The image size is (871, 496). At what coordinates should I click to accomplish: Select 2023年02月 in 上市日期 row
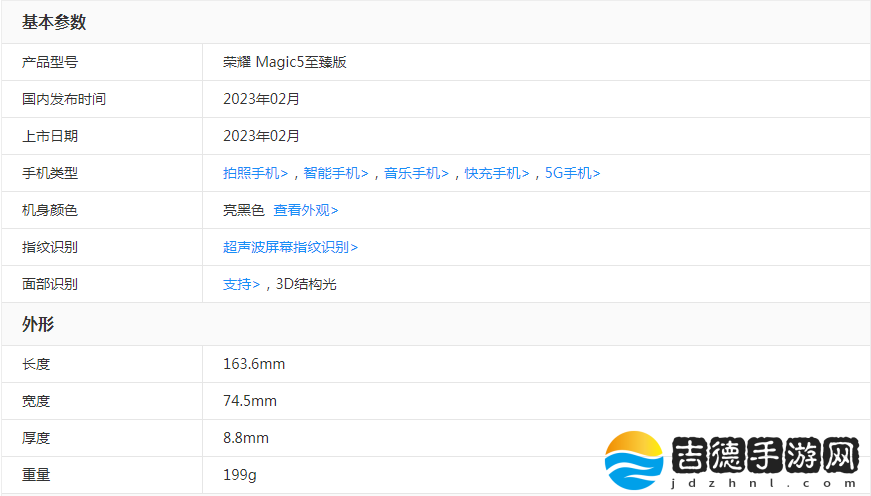coord(261,136)
